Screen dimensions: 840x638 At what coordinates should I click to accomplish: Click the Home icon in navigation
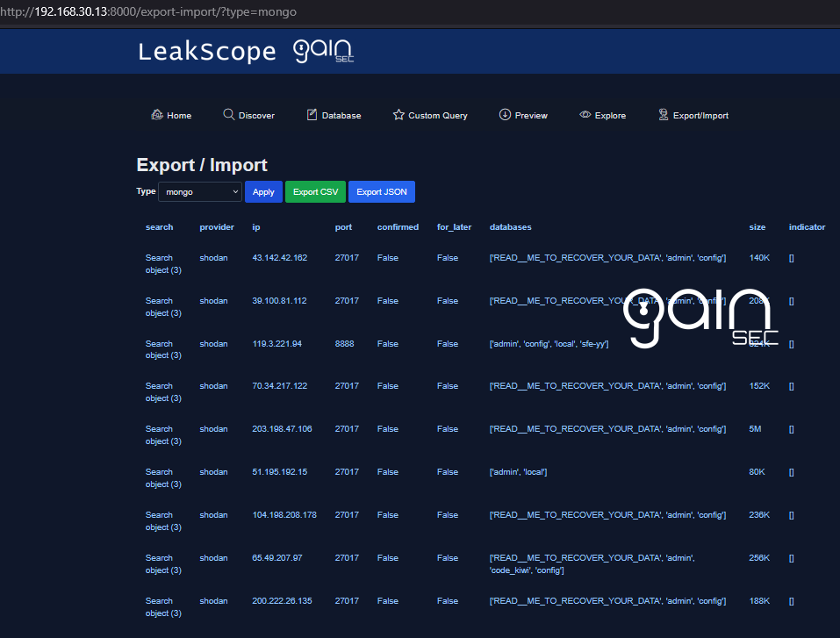point(157,115)
